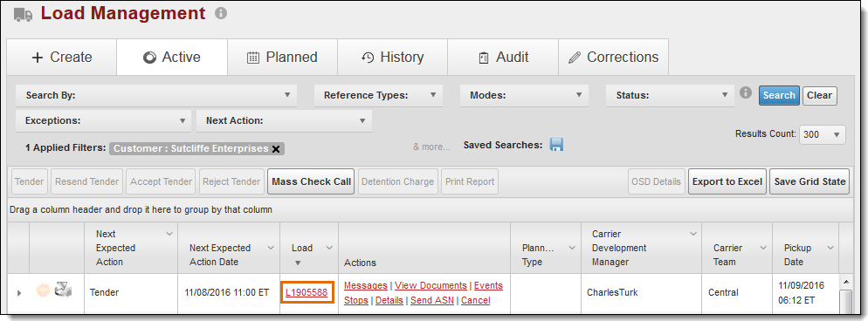Viewport: 868px width, 321px height.
Task: Click the tender document icon in first row
Action: point(63,290)
